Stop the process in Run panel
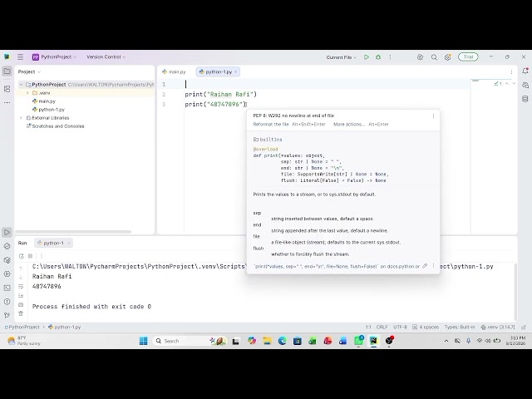Viewport: 532px width, 399px height. pyautogui.click(x=30, y=256)
